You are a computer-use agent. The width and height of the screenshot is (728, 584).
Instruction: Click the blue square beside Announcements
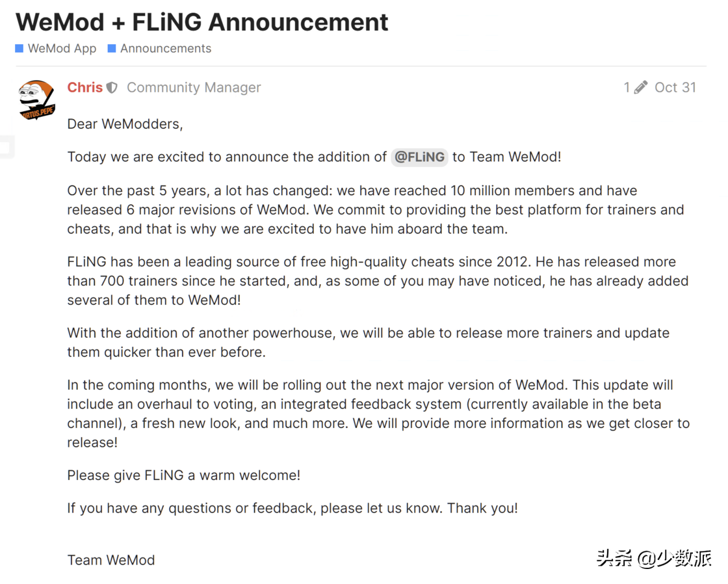tap(112, 49)
